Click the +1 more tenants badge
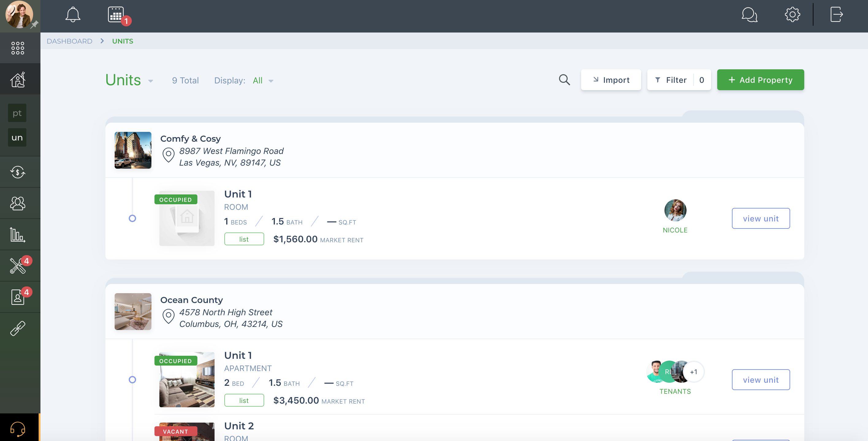 (x=694, y=372)
